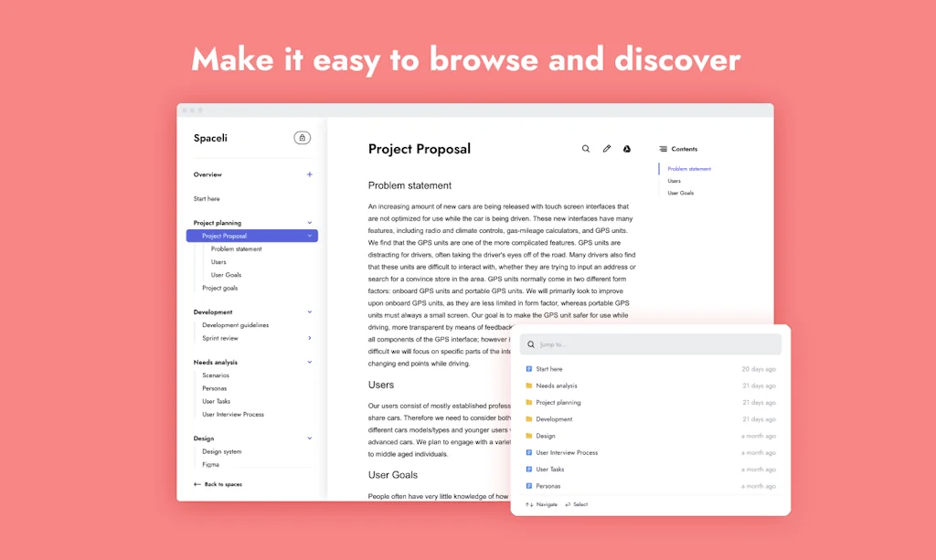Open the Needs analysis folder icon
Viewport: 936px width, 560px height.
528,386
